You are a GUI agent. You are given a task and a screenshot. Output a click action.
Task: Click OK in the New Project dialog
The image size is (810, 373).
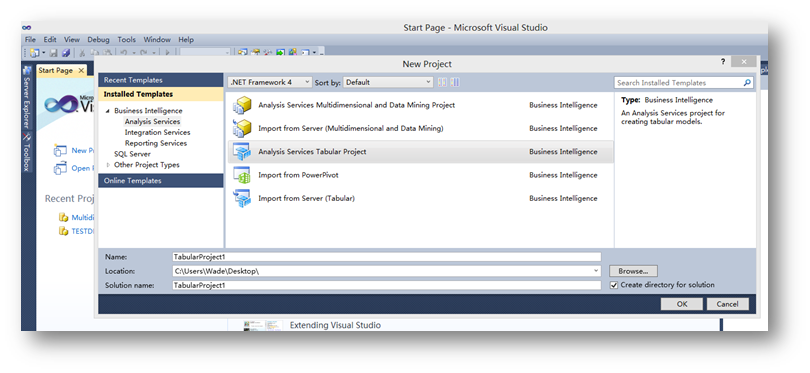click(681, 304)
